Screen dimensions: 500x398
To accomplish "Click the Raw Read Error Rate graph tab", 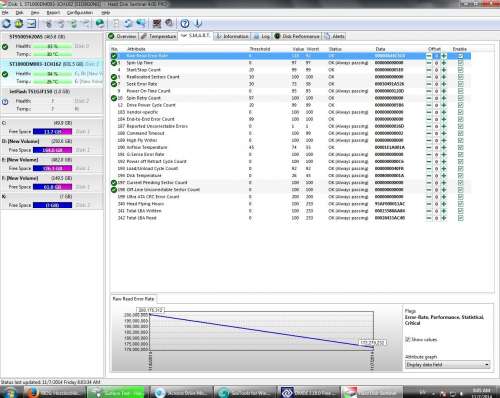I will pos(133,299).
